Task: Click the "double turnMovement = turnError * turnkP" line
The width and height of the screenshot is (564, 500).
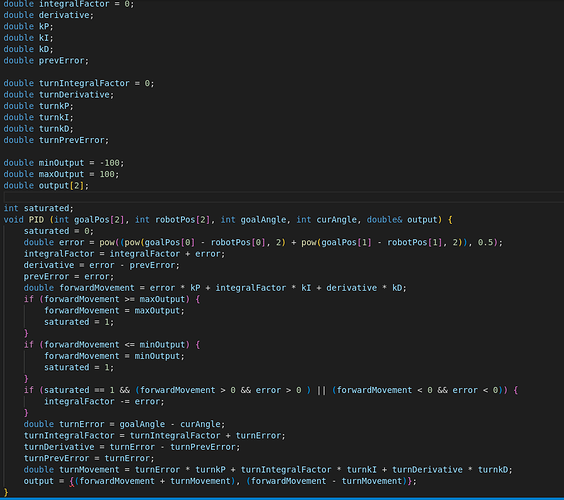Action: point(268,469)
